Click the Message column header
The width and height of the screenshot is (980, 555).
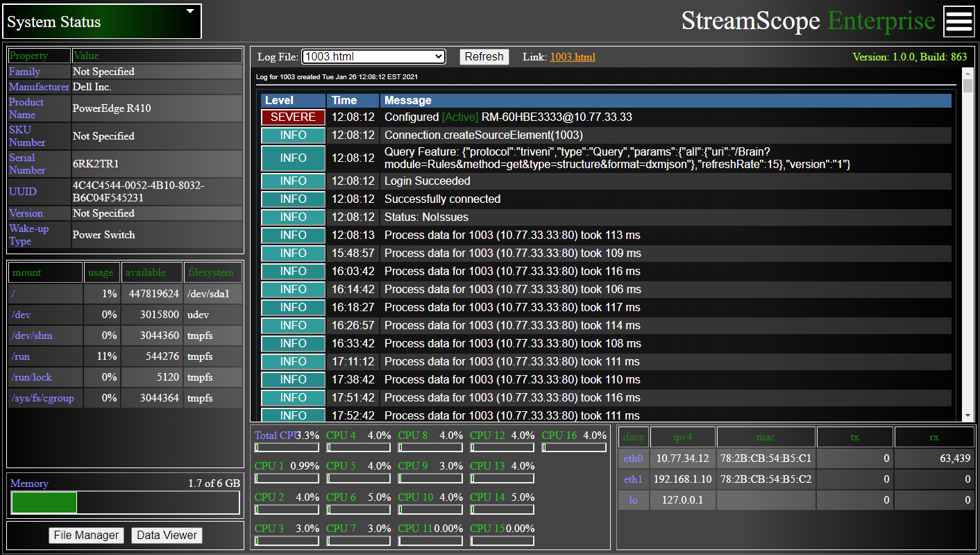tap(666, 101)
